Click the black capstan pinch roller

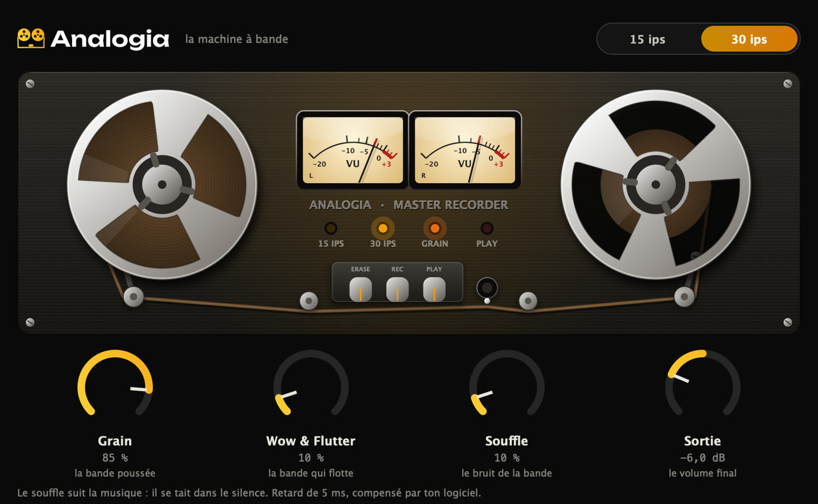click(487, 288)
